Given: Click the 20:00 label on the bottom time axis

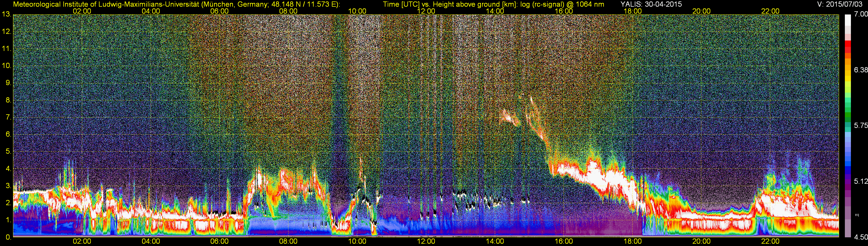Looking at the screenshot, I should pos(702,241).
